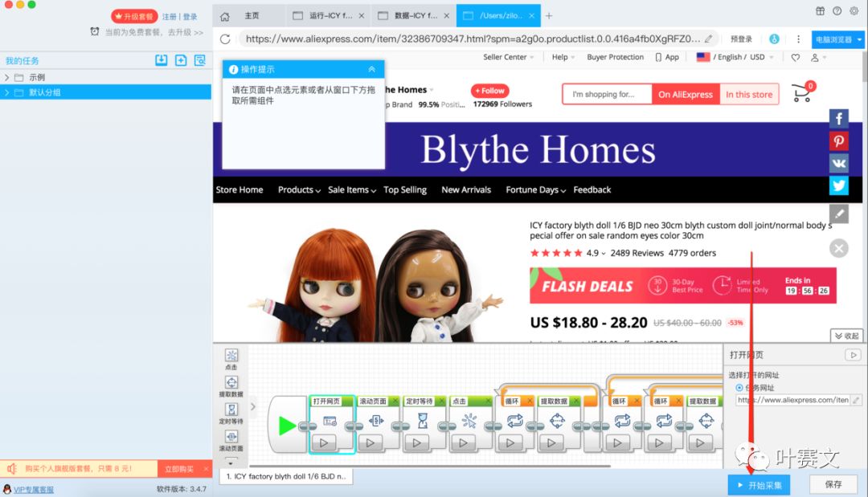Expand the 默认分组 folder
The width and height of the screenshot is (868, 497).
click(6, 92)
